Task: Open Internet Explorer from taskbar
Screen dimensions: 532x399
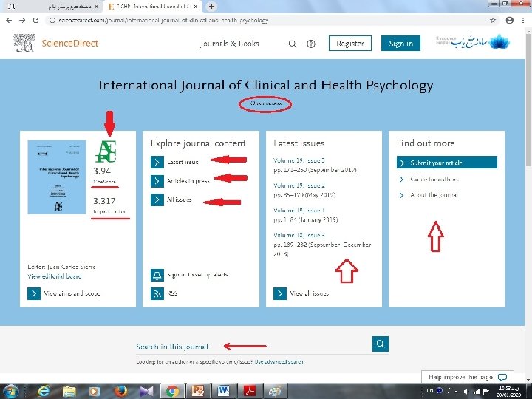Action: [44, 392]
